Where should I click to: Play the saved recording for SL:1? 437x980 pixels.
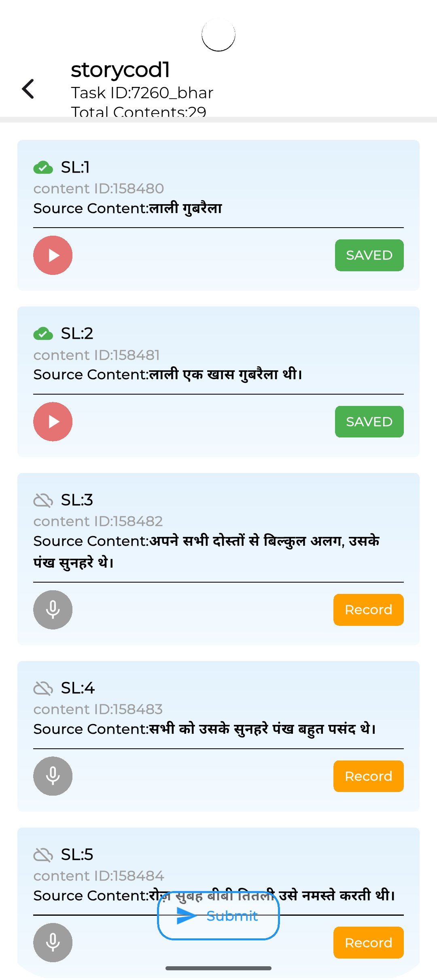[x=53, y=256]
